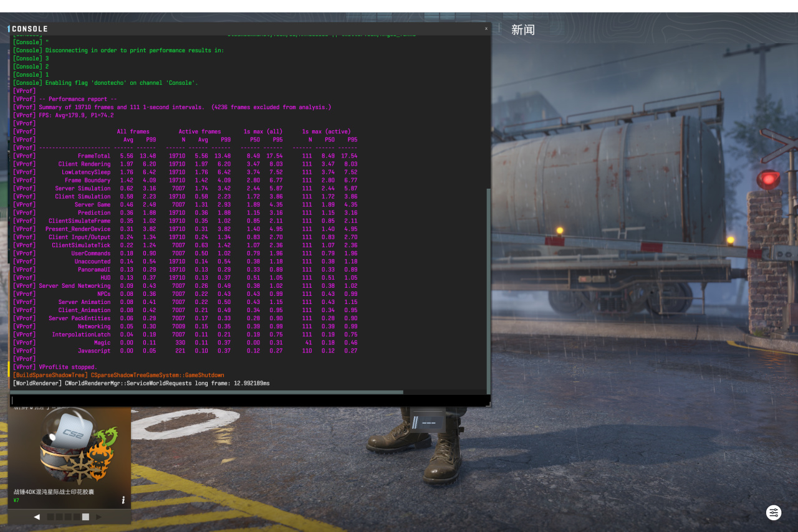Click the 'Server Game' row label
This screenshot has height=532, width=798.
pos(92,204)
